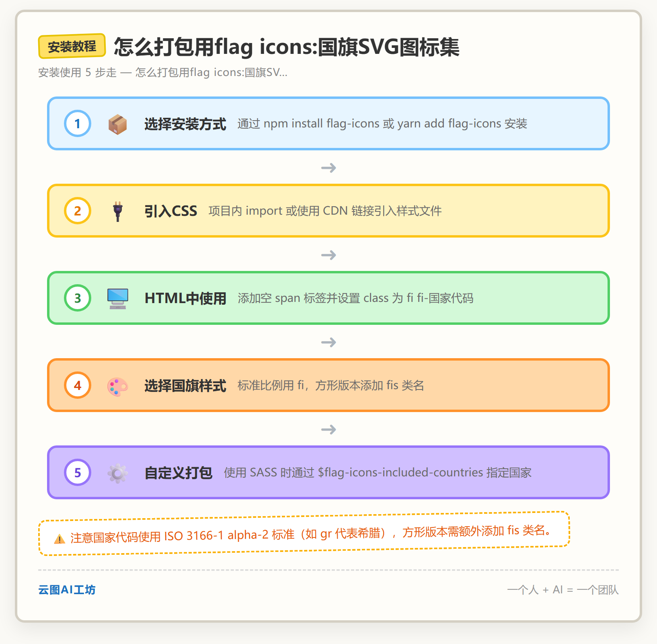Click the number 4 circle badge
Screen dimensions: 657x644
click(x=78, y=385)
